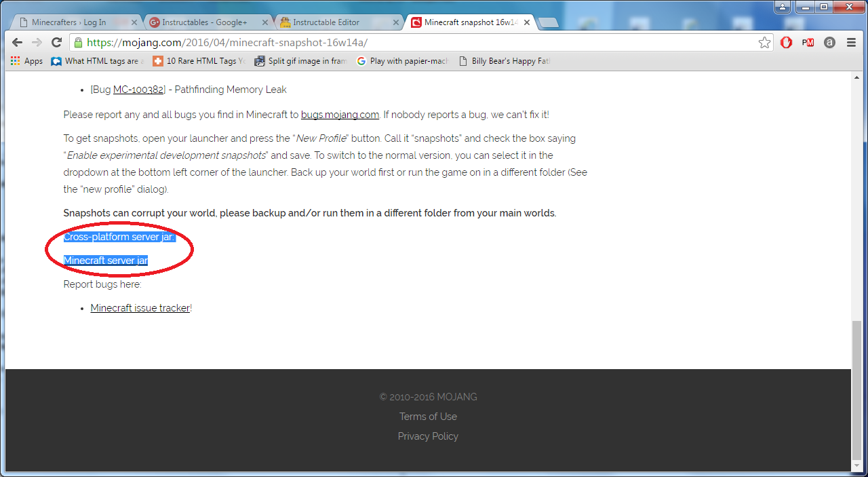Close the Instructables - Google+ tab
Image resolution: width=868 pixels, height=477 pixels.
(x=265, y=22)
